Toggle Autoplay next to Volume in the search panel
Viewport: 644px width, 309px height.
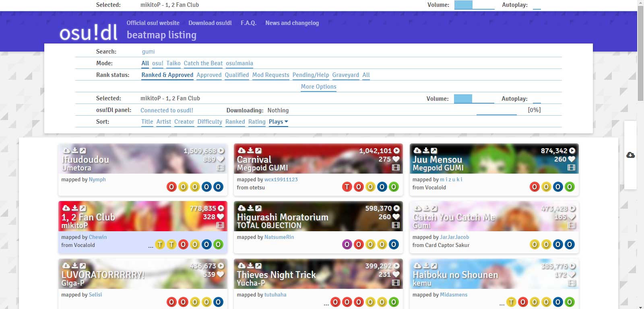(x=537, y=99)
